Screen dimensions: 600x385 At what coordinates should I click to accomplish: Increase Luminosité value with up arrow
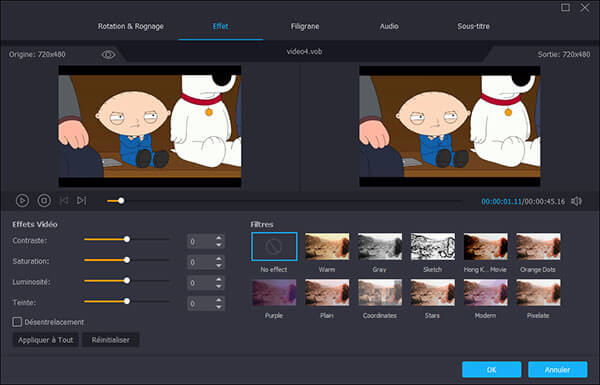click(218, 279)
